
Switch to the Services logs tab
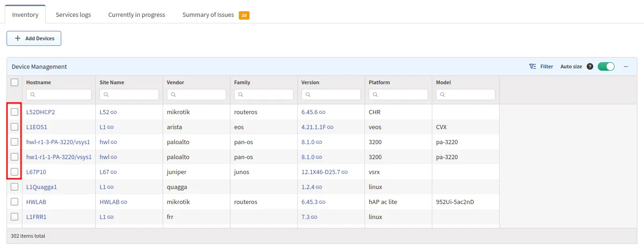[x=73, y=15]
